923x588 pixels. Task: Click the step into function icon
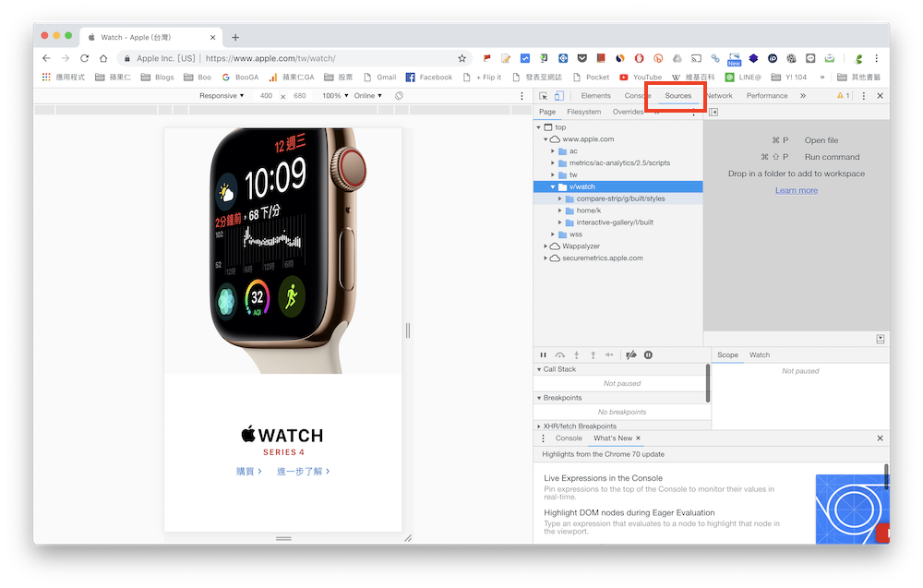click(x=576, y=354)
